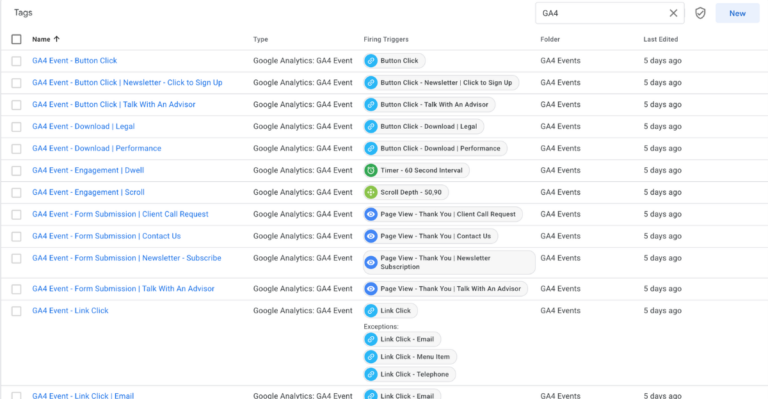Check the Button Click Talk With An Advisor tag
The width and height of the screenshot is (768, 399).
point(16,105)
